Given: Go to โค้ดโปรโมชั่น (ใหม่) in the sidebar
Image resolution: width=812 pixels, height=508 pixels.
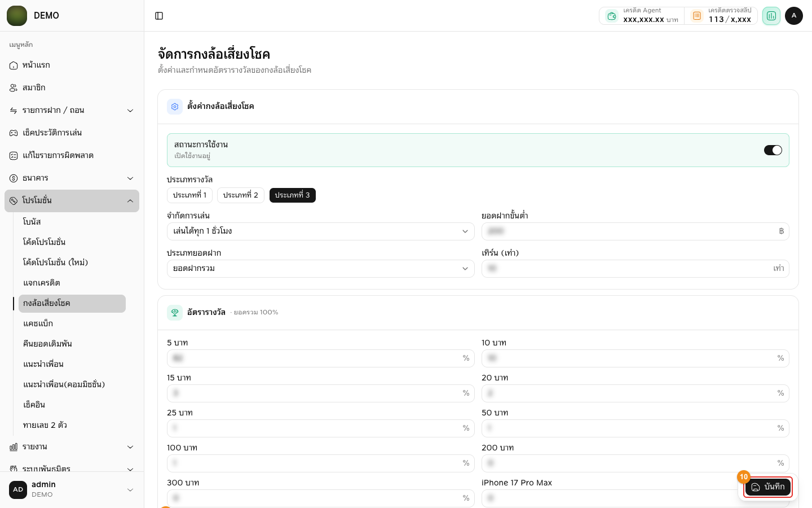Looking at the screenshot, I should click(x=72, y=263).
